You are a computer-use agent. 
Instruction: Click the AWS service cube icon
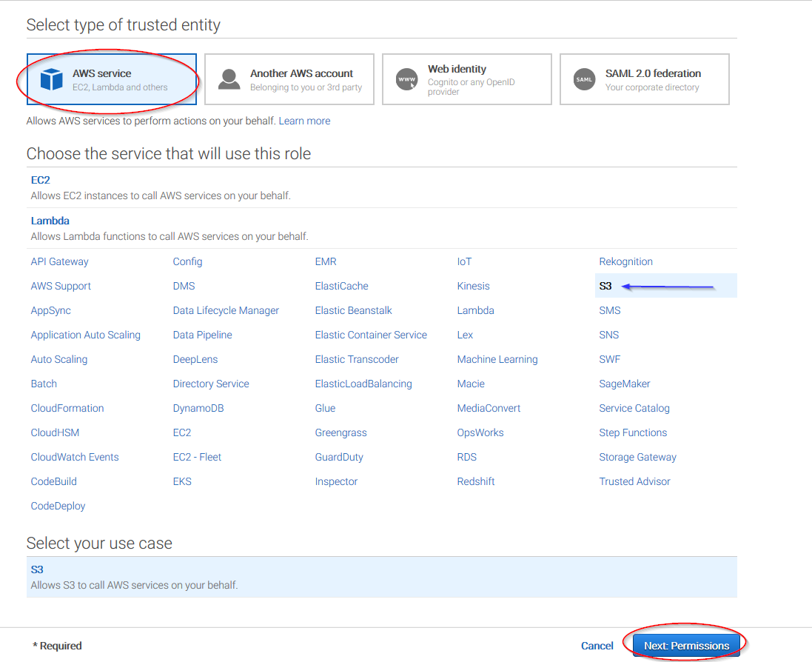coord(52,79)
